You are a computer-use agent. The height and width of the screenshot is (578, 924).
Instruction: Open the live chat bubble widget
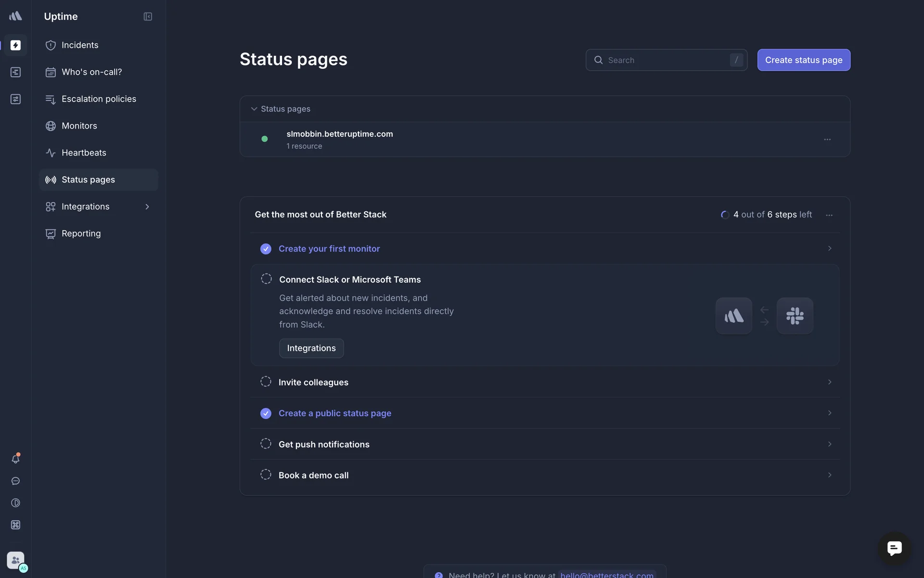pos(894,548)
